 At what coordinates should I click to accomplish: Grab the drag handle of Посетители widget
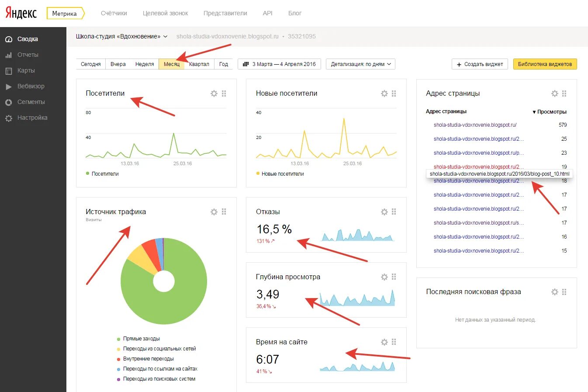tap(224, 94)
